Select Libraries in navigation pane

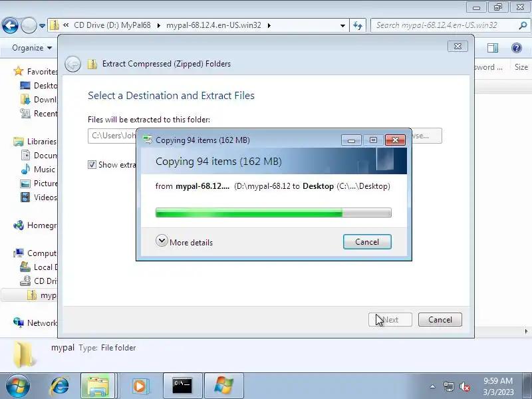click(x=35, y=142)
